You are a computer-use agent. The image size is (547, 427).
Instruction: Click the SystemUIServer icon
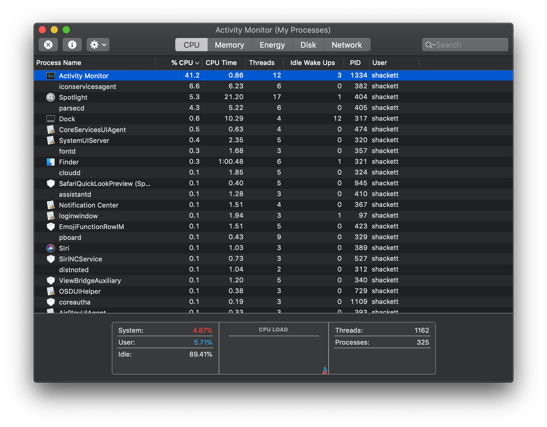[x=51, y=141]
